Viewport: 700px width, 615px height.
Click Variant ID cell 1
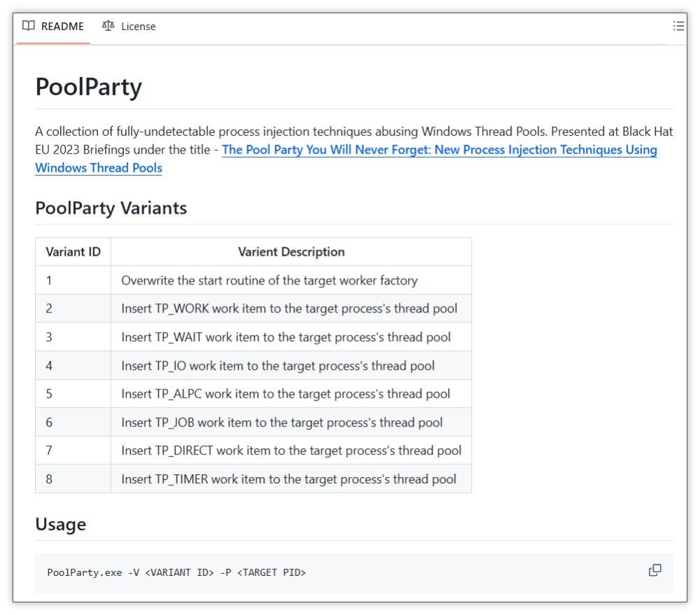[x=73, y=280]
